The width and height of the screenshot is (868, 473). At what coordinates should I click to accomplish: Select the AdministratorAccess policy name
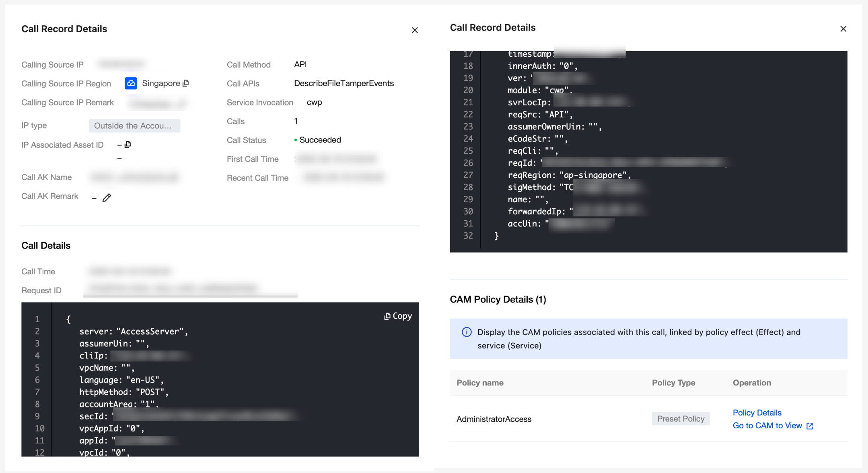(494, 419)
